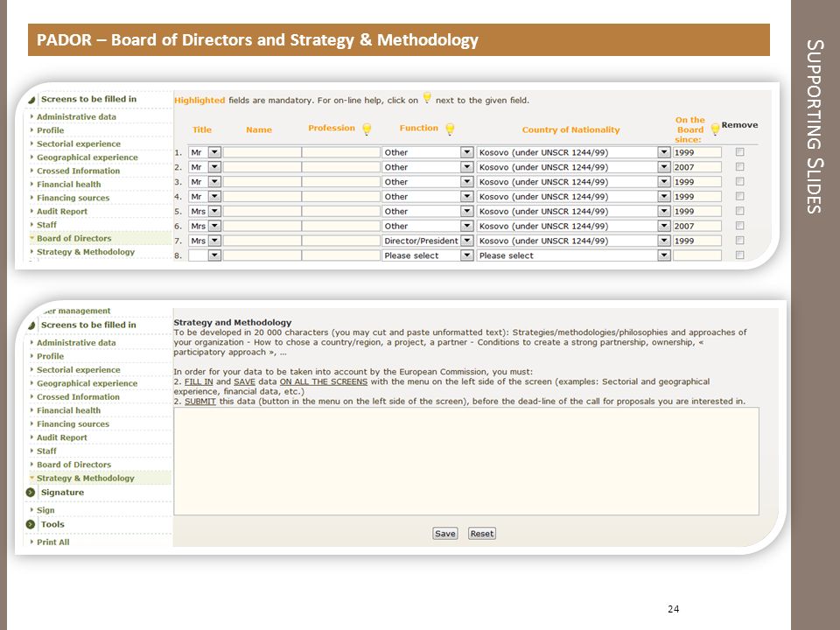The height and width of the screenshot is (630, 840).
Task: Click the lightbulb icon in the mandatory fields note
Action: coord(427,98)
